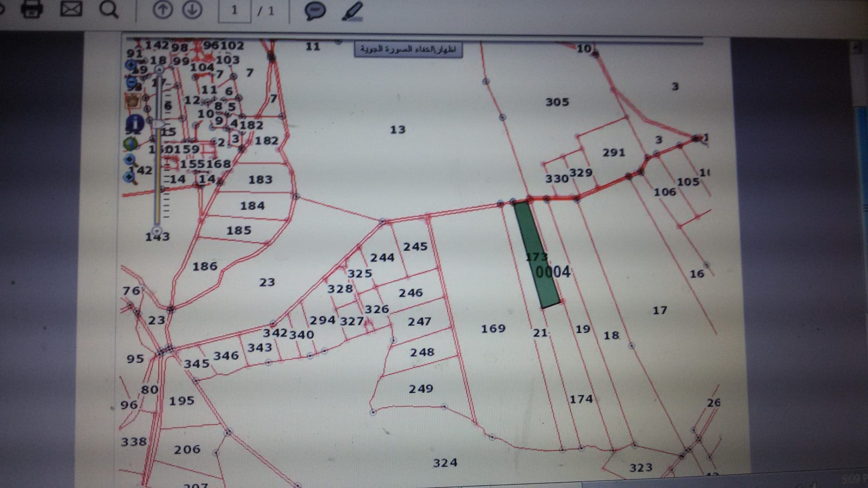Viewport: 868px width, 488px height.
Task: Click the globe full-extent icon
Action: pyautogui.click(x=131, y=144)
